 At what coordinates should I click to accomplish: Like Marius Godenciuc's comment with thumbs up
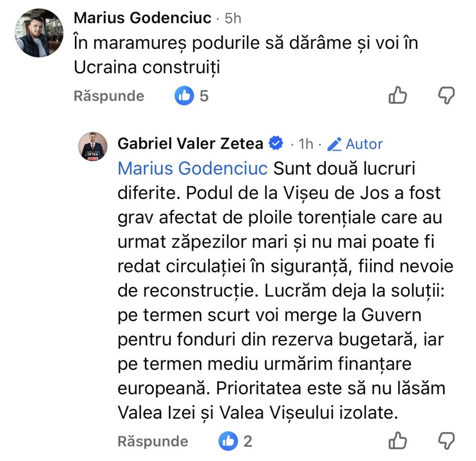coord(397,96)
